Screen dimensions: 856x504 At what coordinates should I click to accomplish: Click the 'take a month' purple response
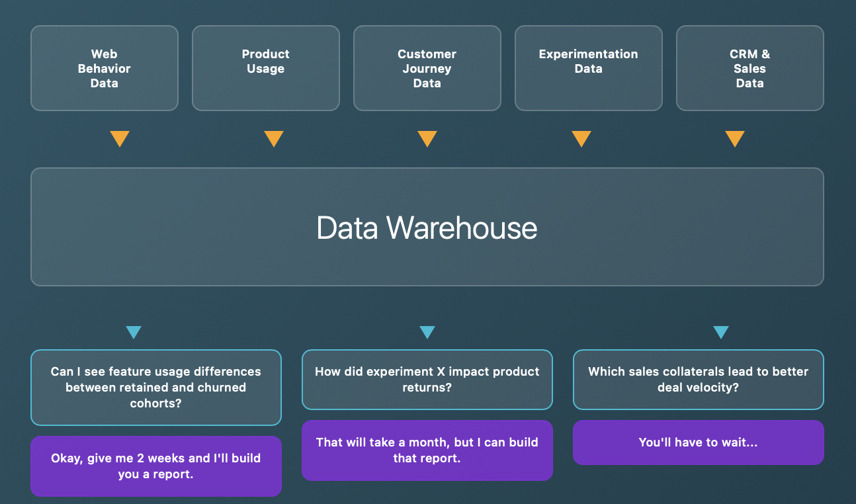coord(427,450)
